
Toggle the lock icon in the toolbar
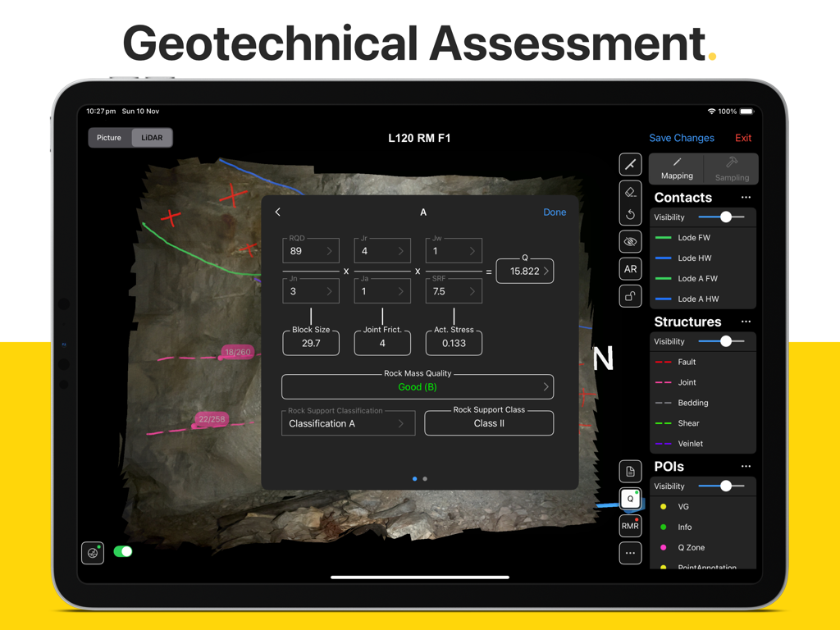(630, 295)
